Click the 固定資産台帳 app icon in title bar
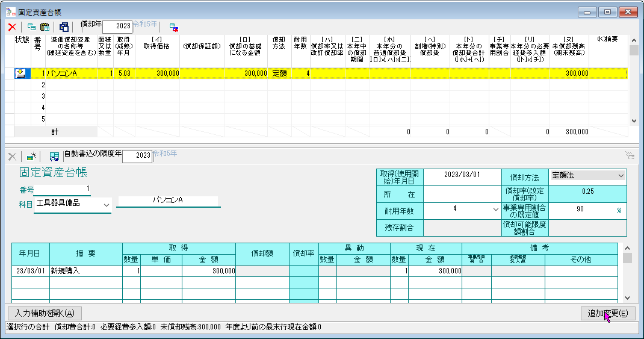 pos(11,12)
